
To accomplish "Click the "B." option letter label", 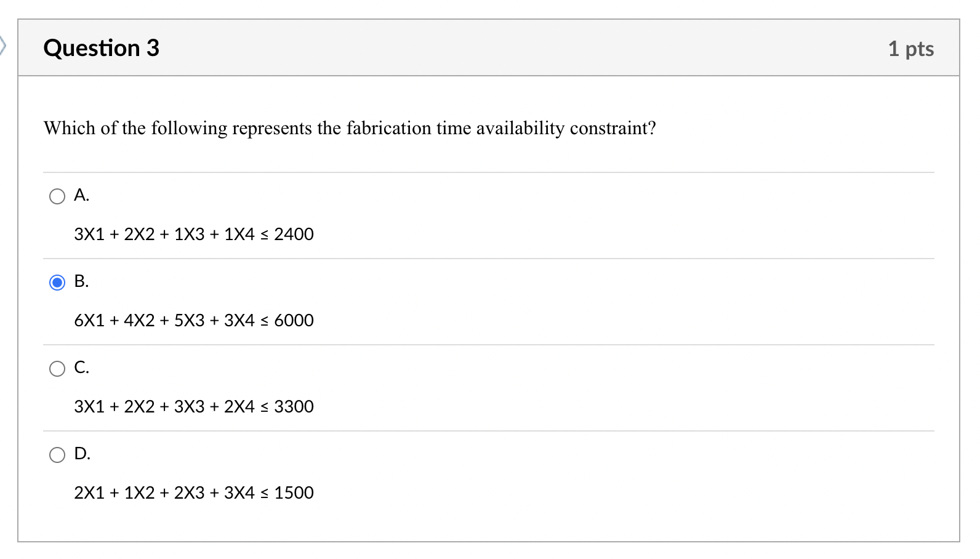I will [82, 281].
